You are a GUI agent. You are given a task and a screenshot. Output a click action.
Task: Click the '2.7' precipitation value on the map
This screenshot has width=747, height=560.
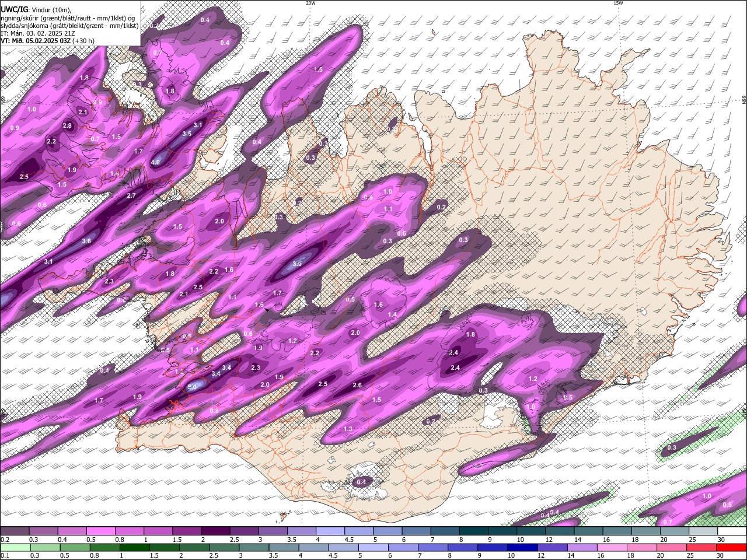pyautogui.click(x=131, y=195)
